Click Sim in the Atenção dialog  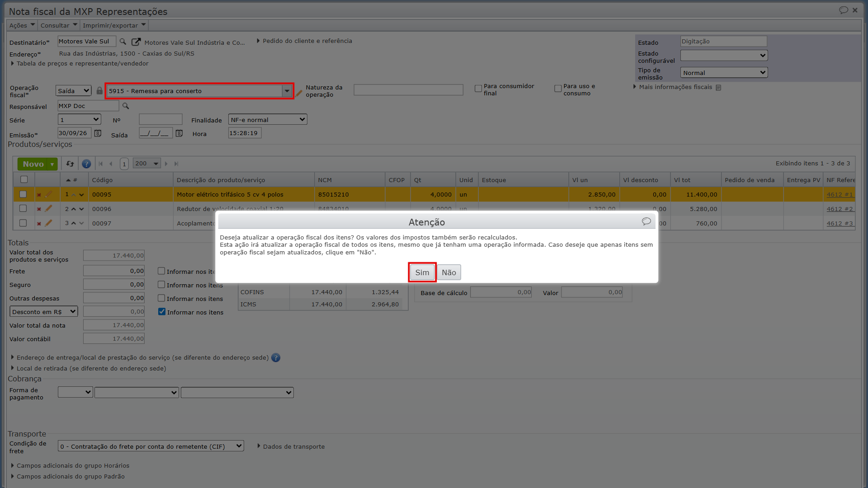(422, 272)
